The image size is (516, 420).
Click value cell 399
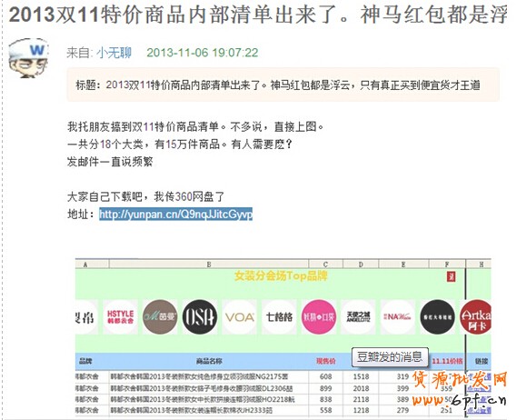[x=402, y=388]
